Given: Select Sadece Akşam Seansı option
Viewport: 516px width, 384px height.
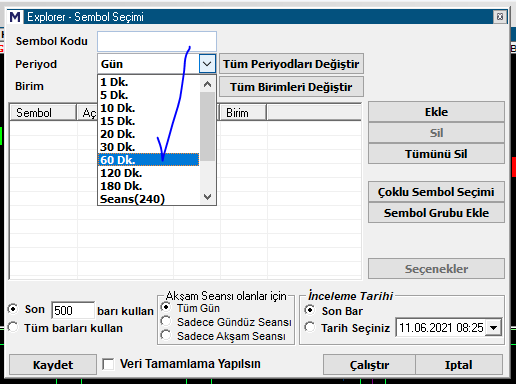Looking at the screenshot, I should 166,335.
